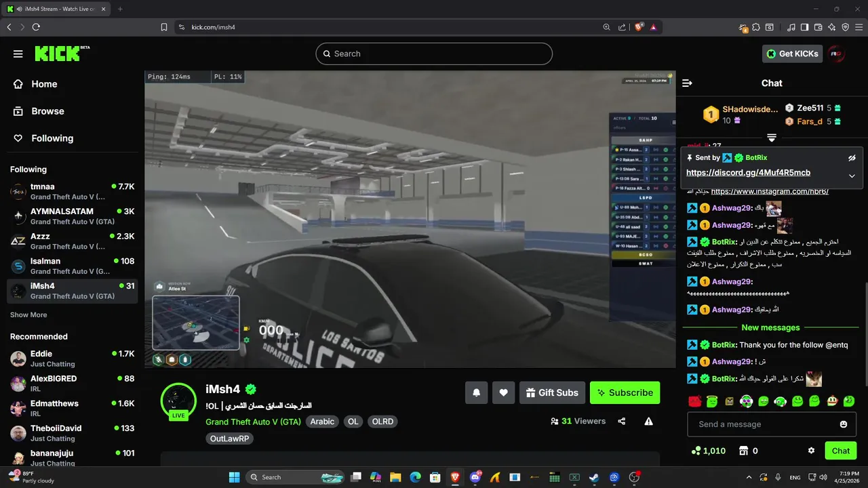The image size is (868, 488).
Task: Click SHadowisde top gifter entry
Action: click(x=741, y=115)
